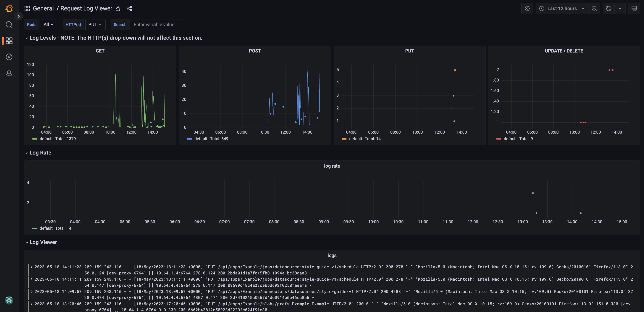Click the orange legend swatch in the PUT panel
The image size is (644, 312).
pyautogui.click(x=344, y=138)
